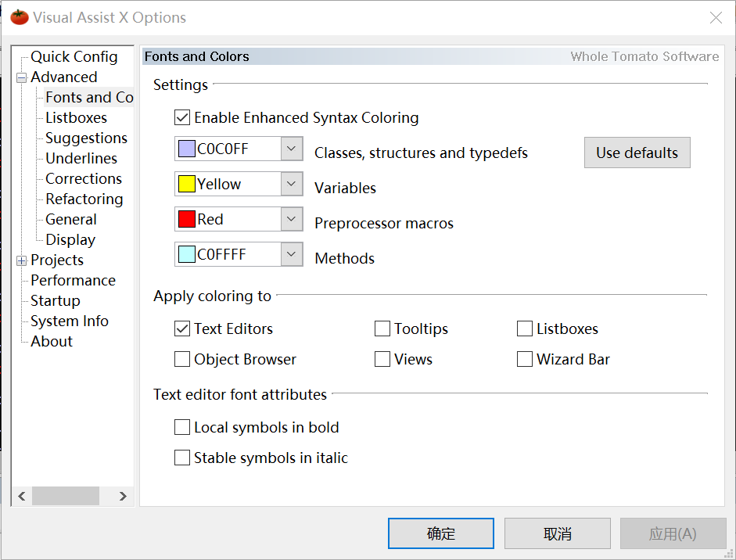The width and height of the screenshot is (736, 560).
Task: Click the Red swatch for Preprocessor macros
Action: [186, 219]
